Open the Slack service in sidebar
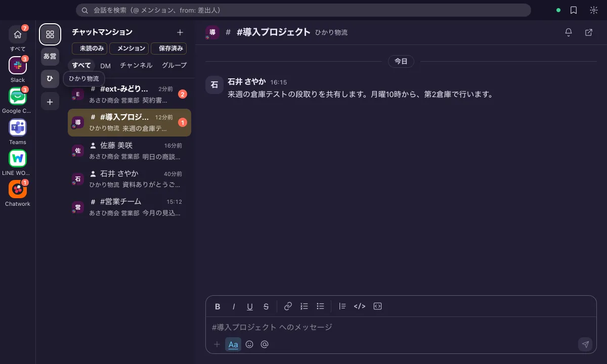Image resolution: width=607 pixels, height=364 pixels. pos(18,65)
